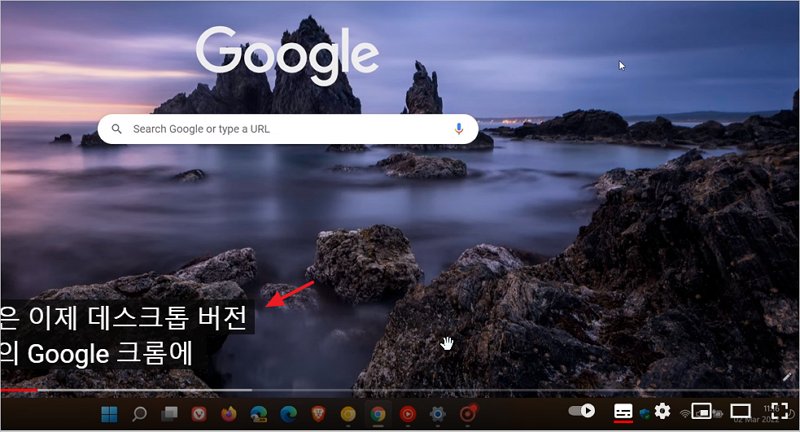Launch Firefox from the taskbar
This screenshot has height=432, width=800.
pyautogui.click(x=228, y=413)
